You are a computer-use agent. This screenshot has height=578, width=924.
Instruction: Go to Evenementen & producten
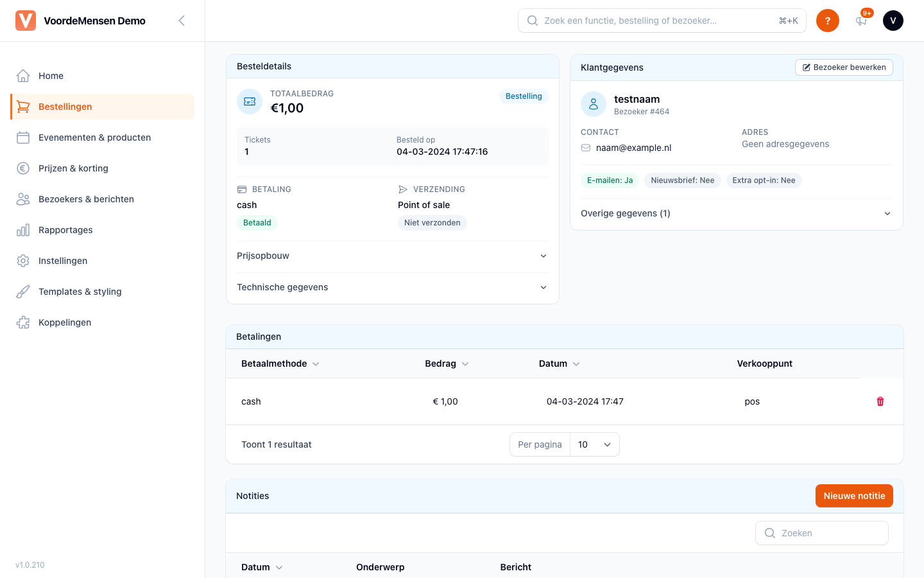click(103, 137)
